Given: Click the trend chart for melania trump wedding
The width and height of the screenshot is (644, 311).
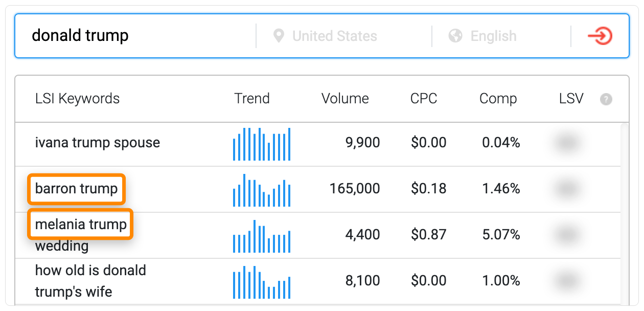Looking at the screenshot, I should tap(262, 236).
